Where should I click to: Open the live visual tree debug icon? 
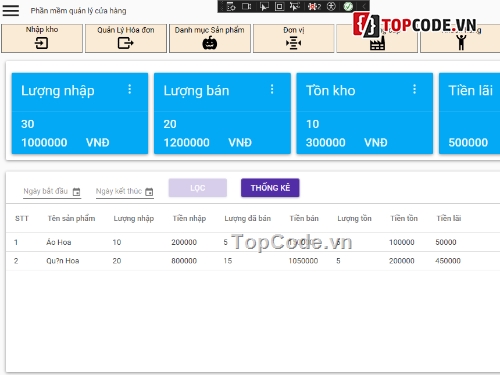point(231,6)
